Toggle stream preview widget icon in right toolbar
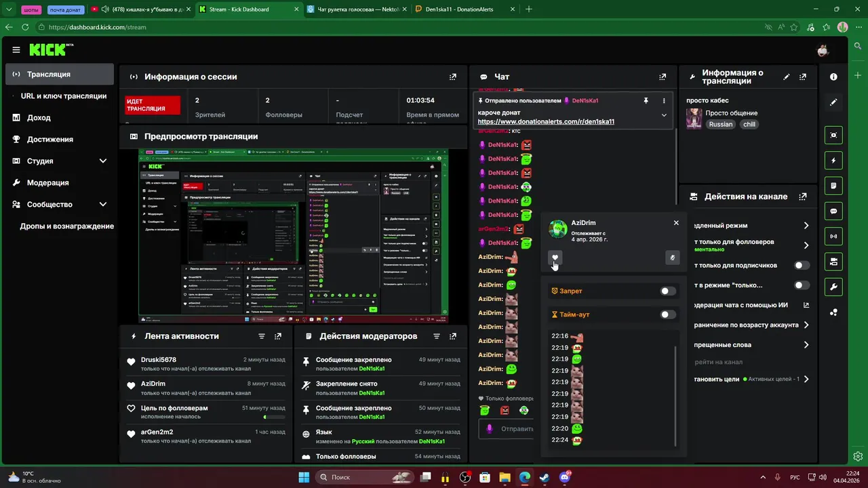 (x=833, y=135)
